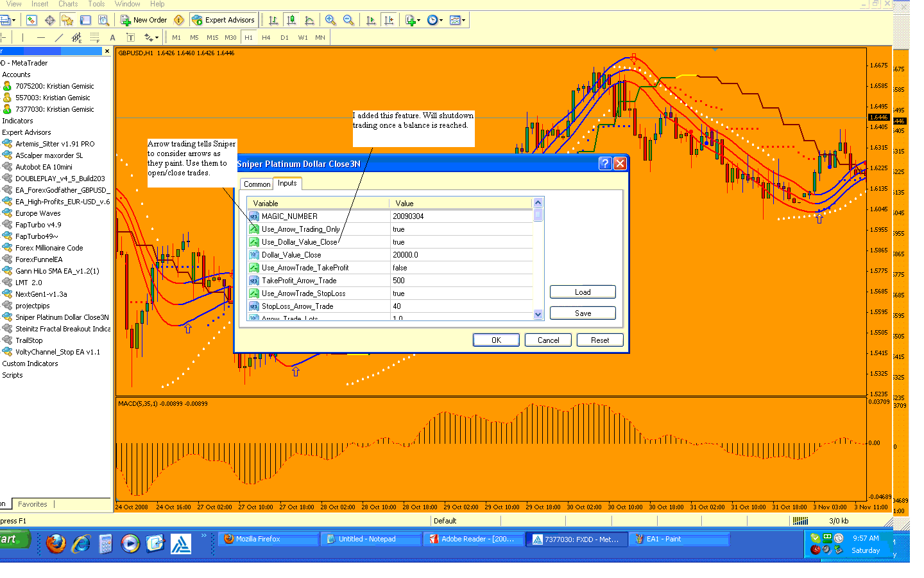Image resolution: width=924 pixels, height=578 pixels.
Task: Toggle the Data Window crosshair-target icon
Action: pyautogui.click(x=49, y=20)
